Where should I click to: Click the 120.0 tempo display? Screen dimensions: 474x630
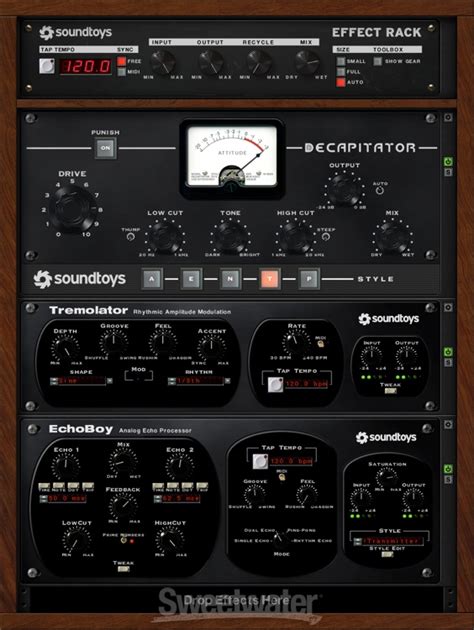coord(86,66)
